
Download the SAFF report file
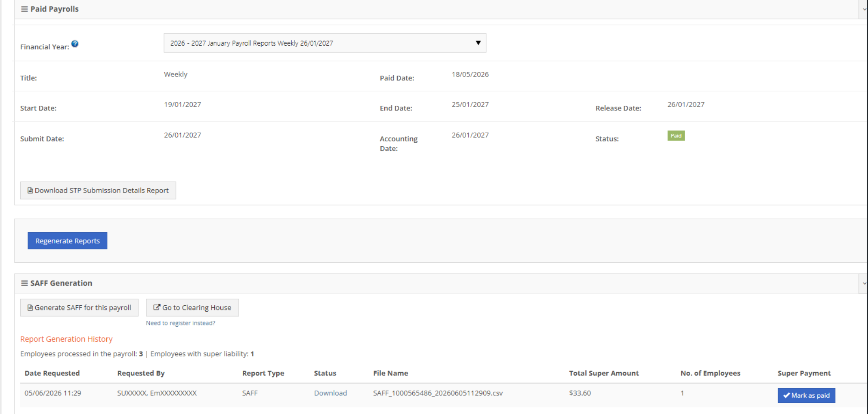pos(331,393)
